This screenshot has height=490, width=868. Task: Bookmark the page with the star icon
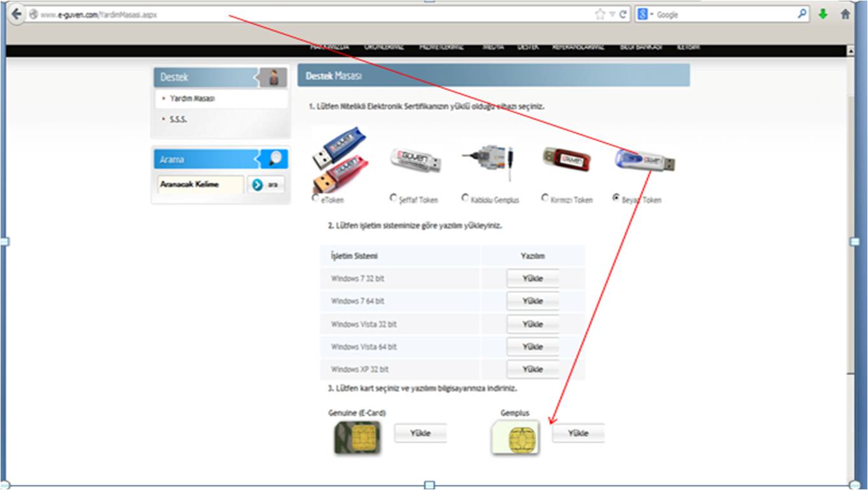600,15
